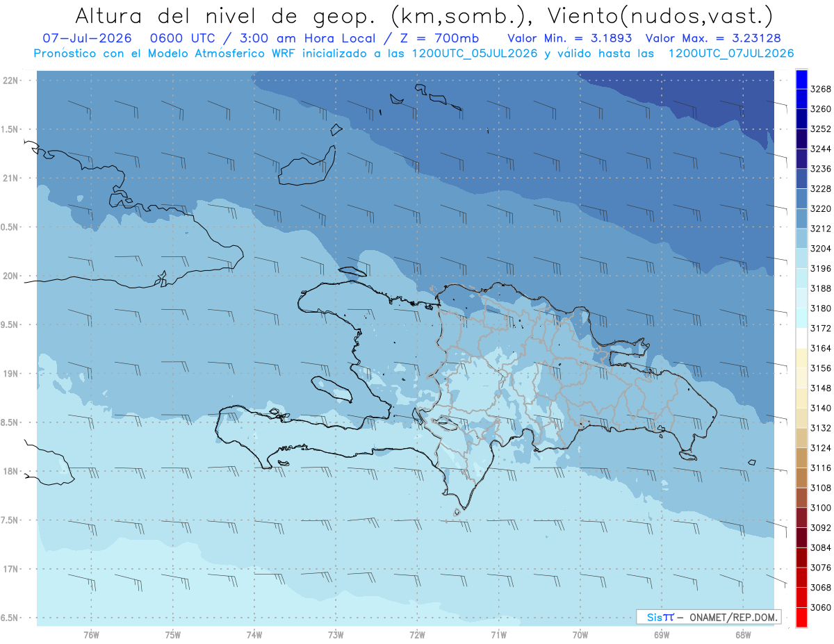This screenshot has height=644, width=834.
Task: Click the '70W' longitude label
Action: 580,634
